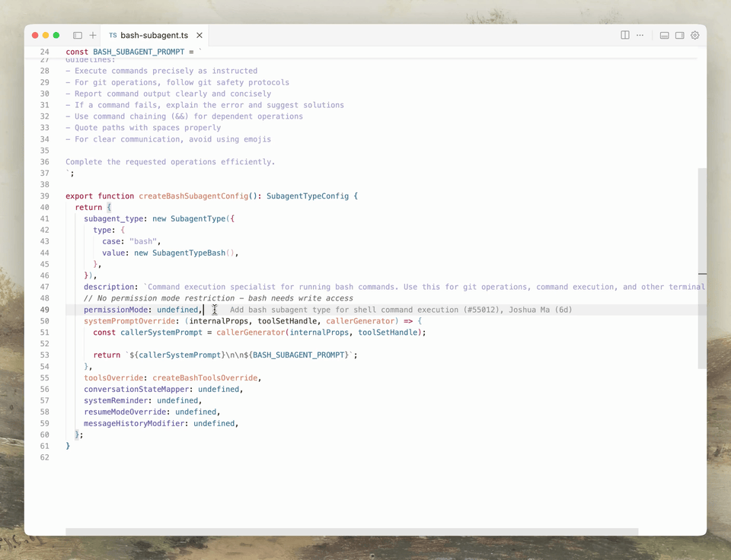This screenshot has width=731, height=560.
Task: Click the SubagentTypeConfig return type
Action: 308,196
